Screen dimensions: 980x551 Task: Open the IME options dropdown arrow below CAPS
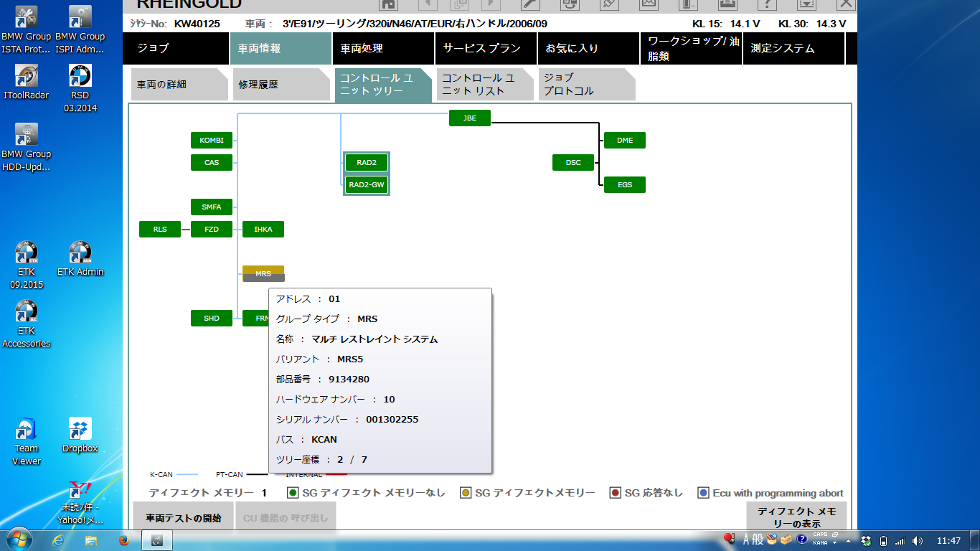coord(835,543)
